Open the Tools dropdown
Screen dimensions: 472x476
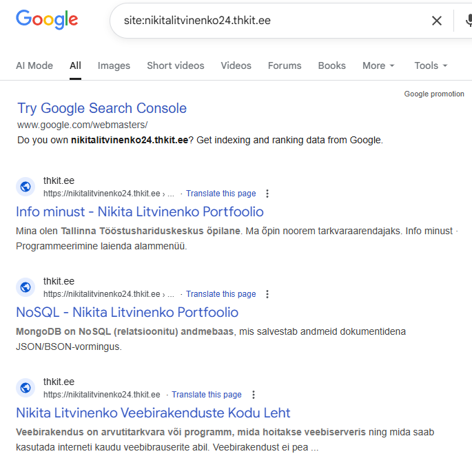click(431, 65)
